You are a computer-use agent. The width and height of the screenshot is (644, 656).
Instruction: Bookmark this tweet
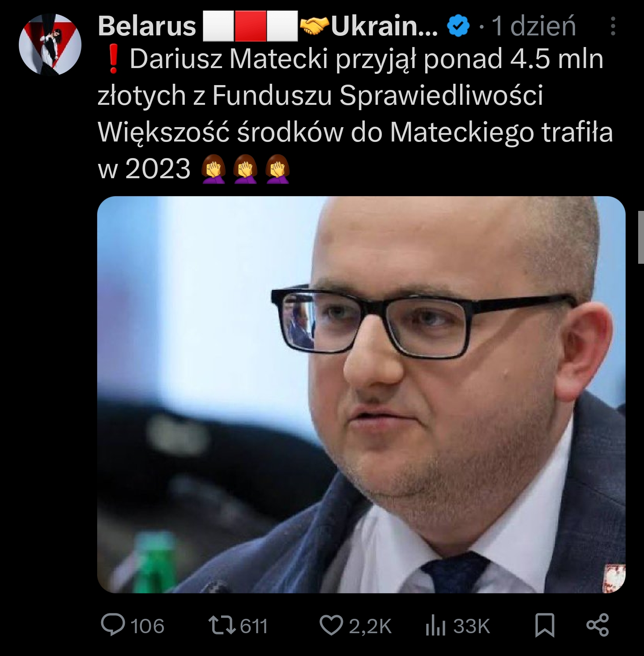point(545,626)
